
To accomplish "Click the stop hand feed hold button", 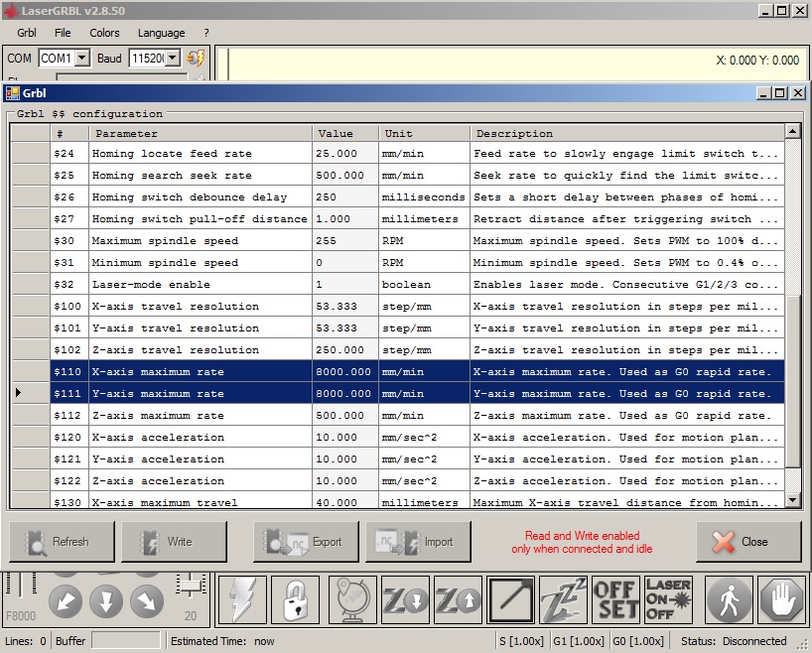I will [x=782, y=599].
